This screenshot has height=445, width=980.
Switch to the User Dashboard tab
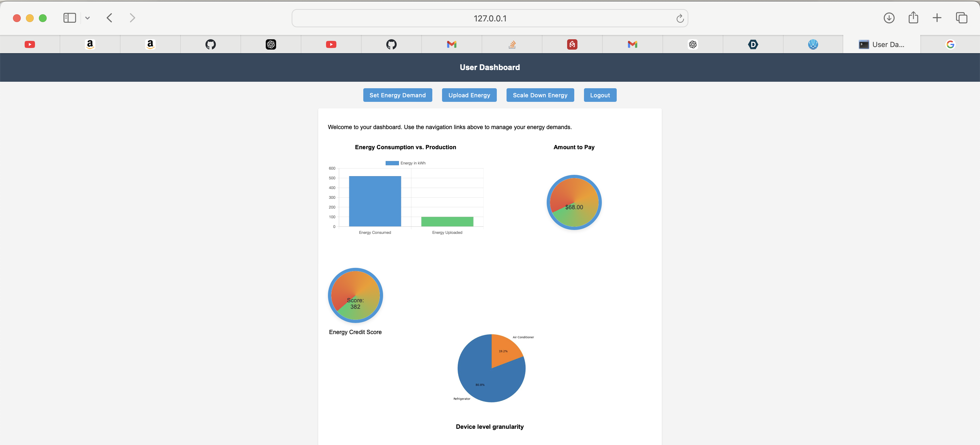pyautogui.click(x=881, y=44)
